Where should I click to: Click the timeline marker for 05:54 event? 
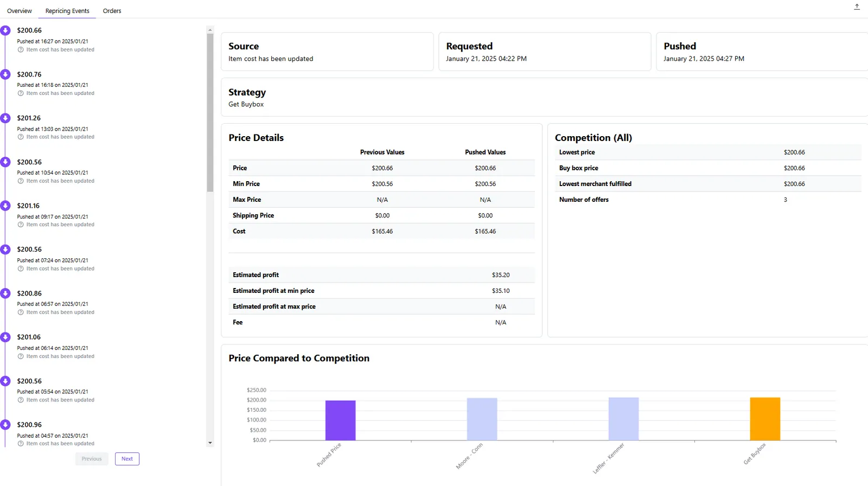(5, 381)
